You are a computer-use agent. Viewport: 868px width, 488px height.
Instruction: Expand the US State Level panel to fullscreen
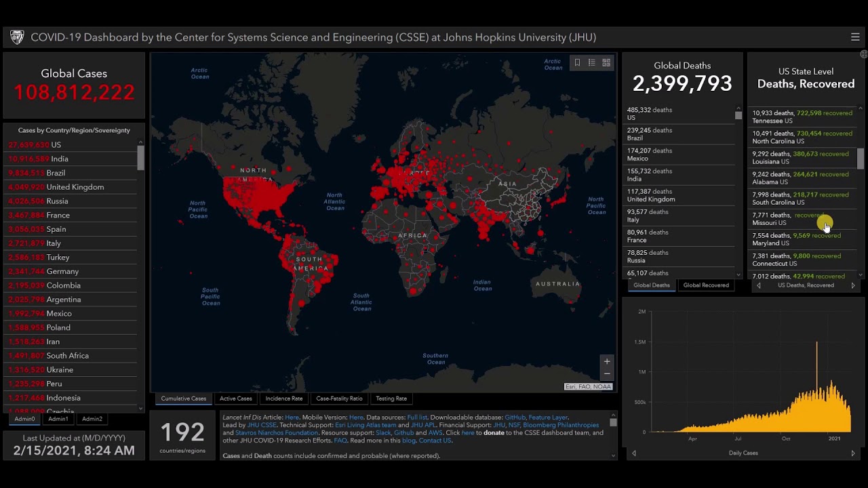tap(863, 54)
